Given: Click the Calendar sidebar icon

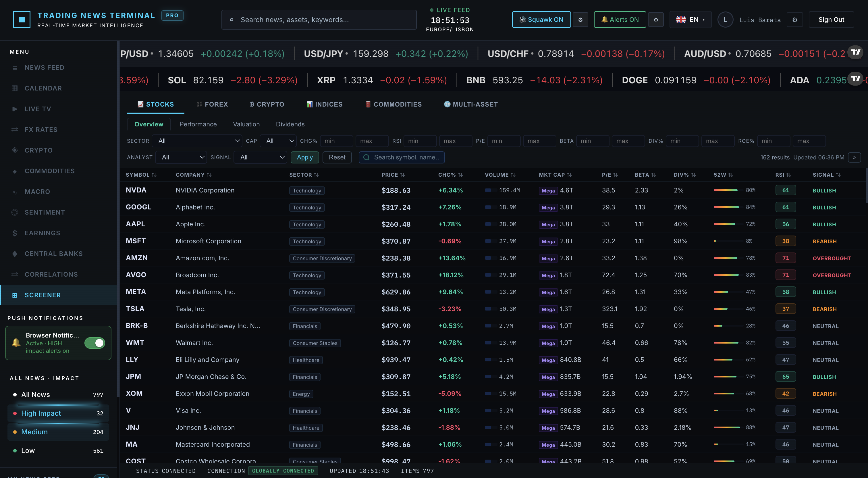Looking at the screenshot, I should [14, 88].
